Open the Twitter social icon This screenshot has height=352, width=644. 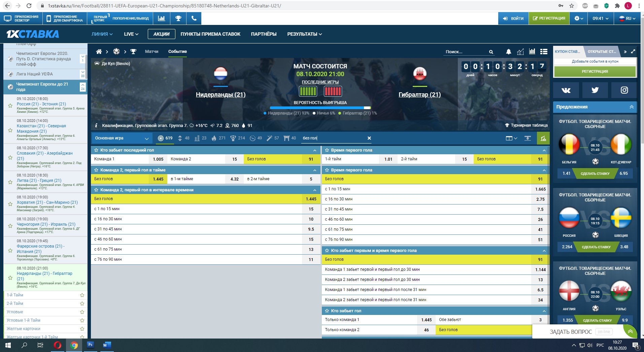(x=595, y=90)
